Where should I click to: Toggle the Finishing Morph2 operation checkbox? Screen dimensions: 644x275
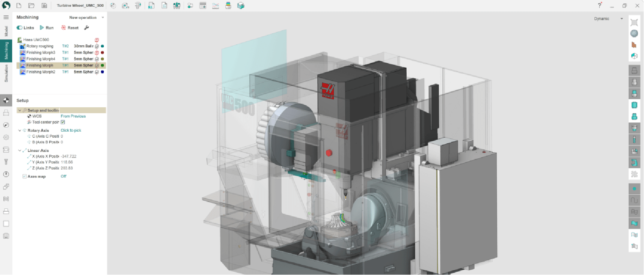pos(97,72)
